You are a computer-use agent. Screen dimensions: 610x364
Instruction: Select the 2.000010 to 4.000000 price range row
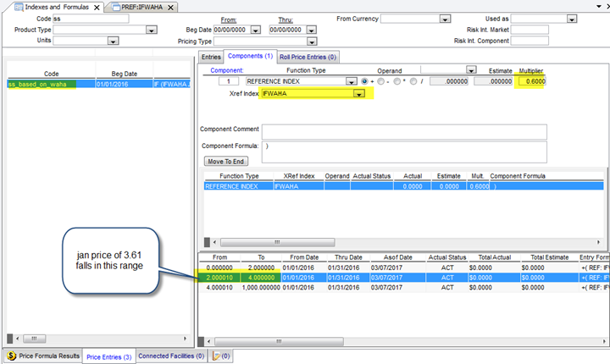pos(339,276)
